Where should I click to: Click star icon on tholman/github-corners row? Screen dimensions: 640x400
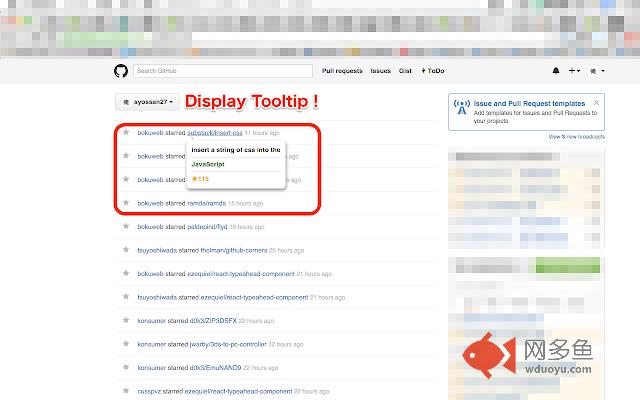coord(126,250)
